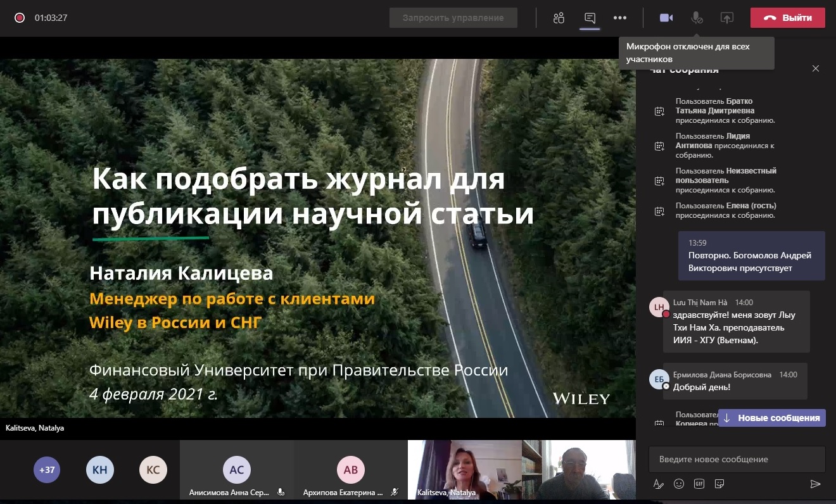Close the meeting chat panel

click(816, 68)
